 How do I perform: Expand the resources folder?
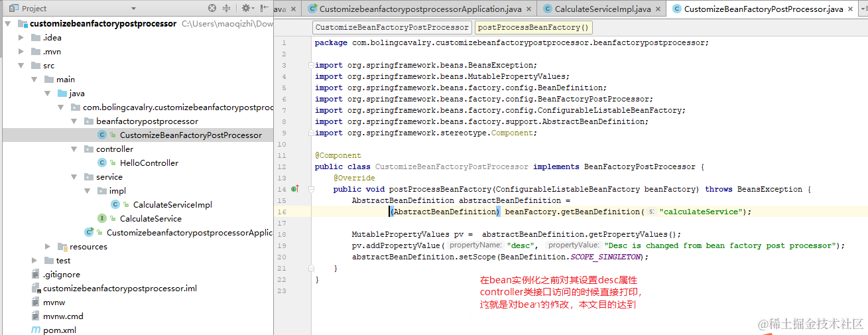click(x=47, y=246)
